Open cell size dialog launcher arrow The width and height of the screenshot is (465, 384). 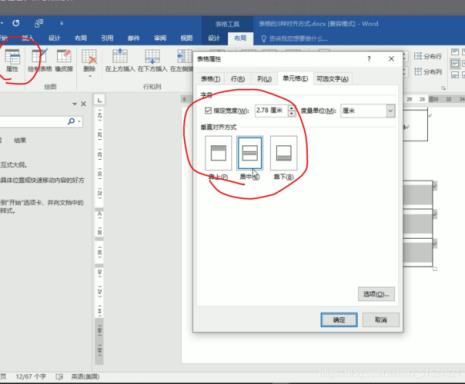pos(444,88)
